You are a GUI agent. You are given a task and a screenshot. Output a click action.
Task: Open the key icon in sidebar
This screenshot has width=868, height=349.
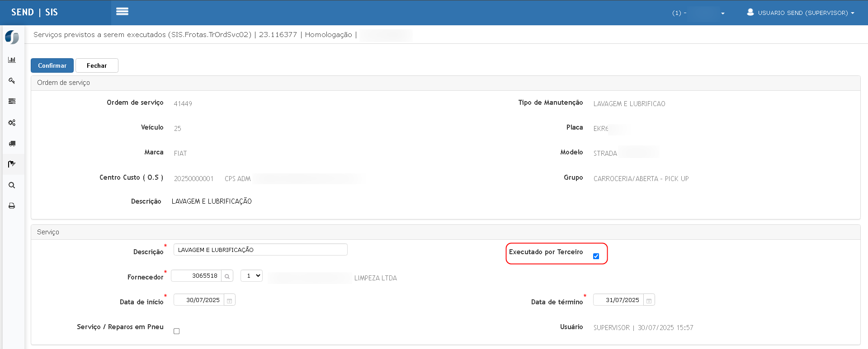pyautogui.click(x=12, y=81)
